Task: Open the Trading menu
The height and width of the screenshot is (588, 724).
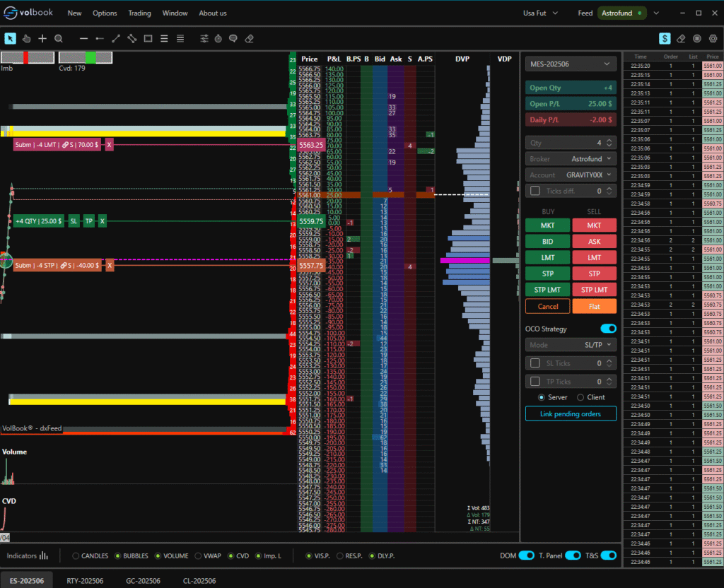Action: [139, 13]
